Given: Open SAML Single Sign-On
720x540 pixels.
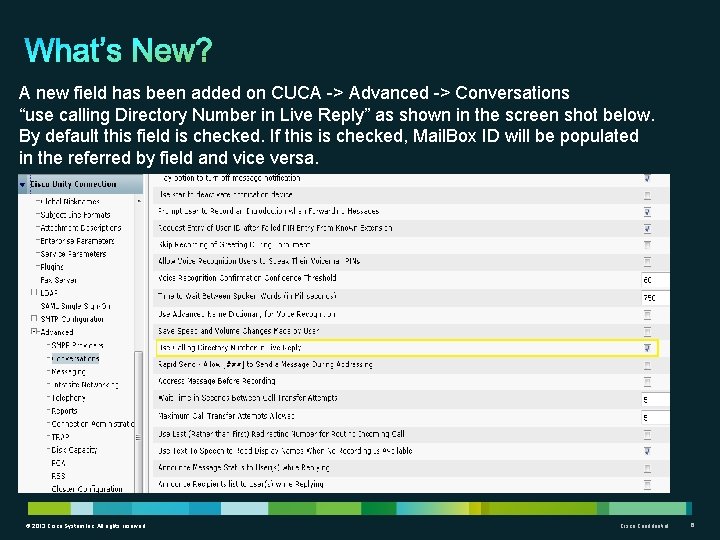Looking at the screenshot, I should point(76,306).
